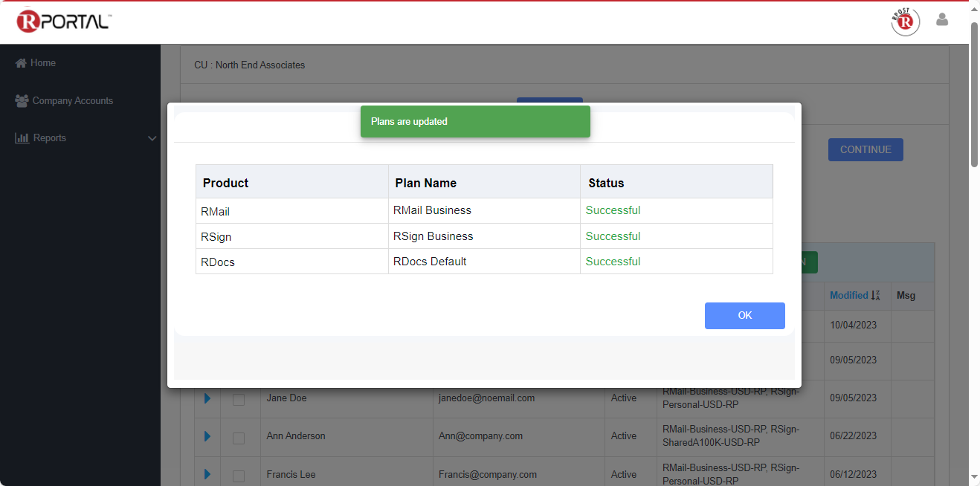
Task: Click the Home house icon in sidebar
Action: (x=21, y=63)
